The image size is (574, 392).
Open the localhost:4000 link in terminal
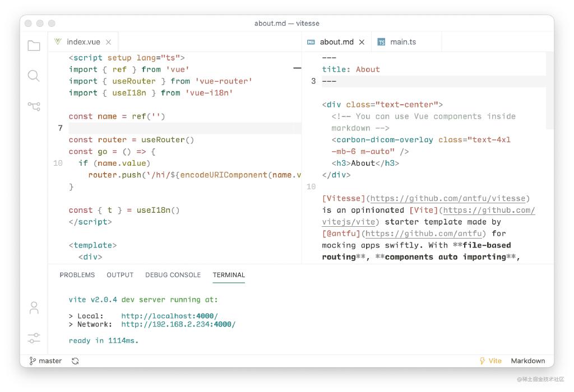169,316
